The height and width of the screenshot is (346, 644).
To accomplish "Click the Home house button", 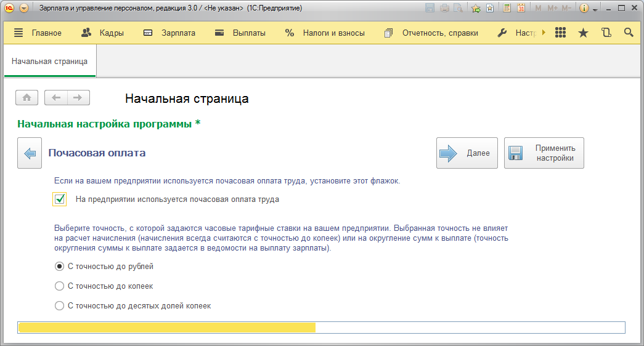I will [26, 98].
